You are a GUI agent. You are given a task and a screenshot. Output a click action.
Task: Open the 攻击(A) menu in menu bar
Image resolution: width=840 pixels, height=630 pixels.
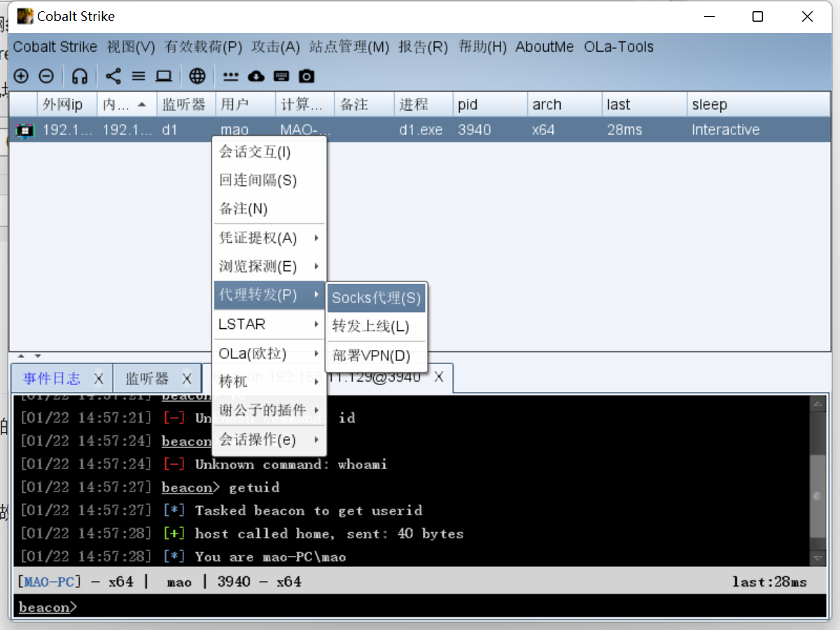click(x=275, y=47)
